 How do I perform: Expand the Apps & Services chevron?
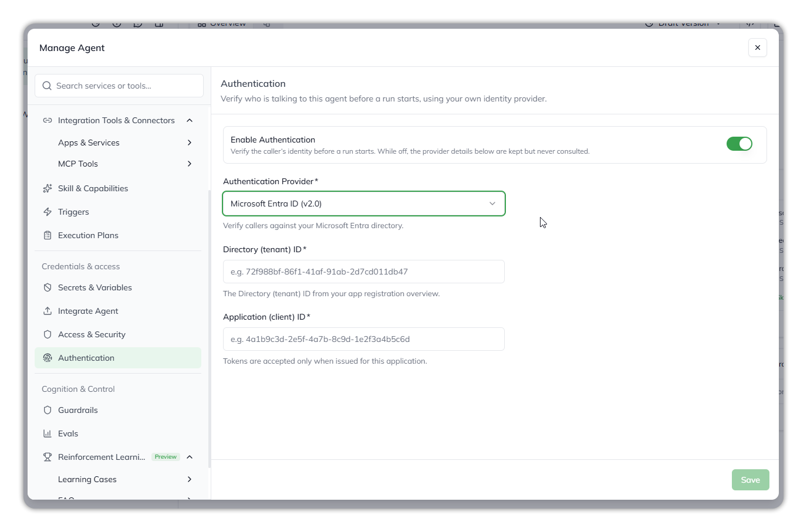tap(190, 143)
